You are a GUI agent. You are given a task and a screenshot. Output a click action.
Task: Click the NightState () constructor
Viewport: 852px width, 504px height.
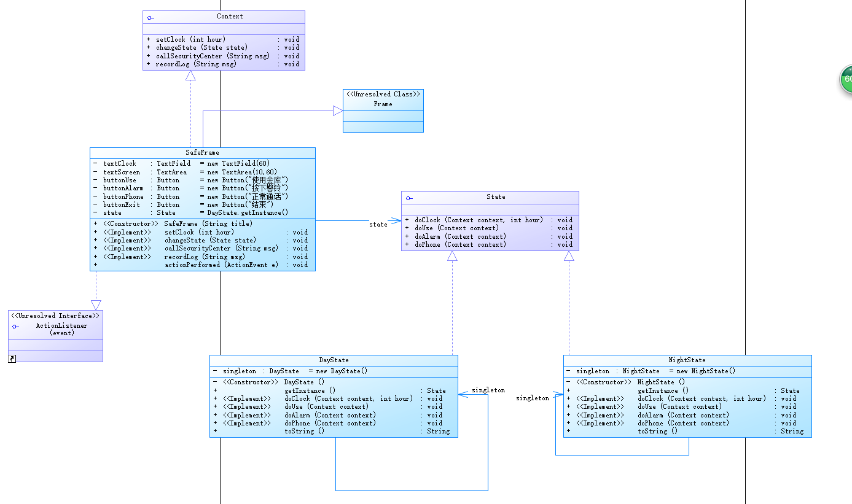[x=626, y=382]
